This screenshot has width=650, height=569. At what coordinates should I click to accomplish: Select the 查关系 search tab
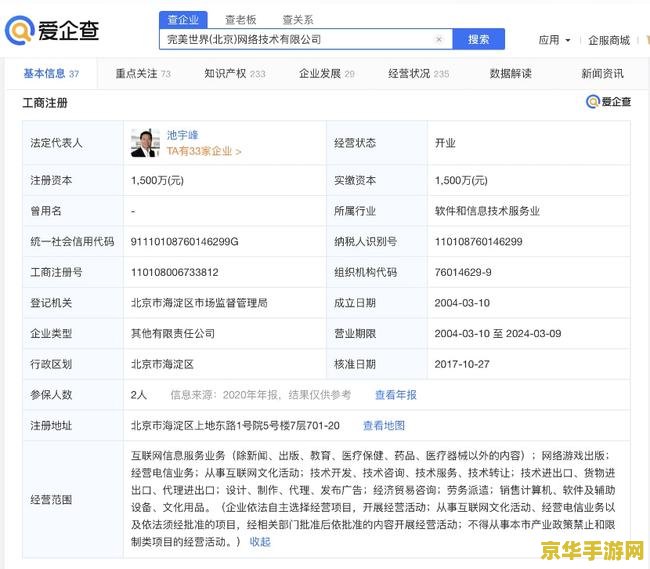pyautogui.click(x=298, y=20)
